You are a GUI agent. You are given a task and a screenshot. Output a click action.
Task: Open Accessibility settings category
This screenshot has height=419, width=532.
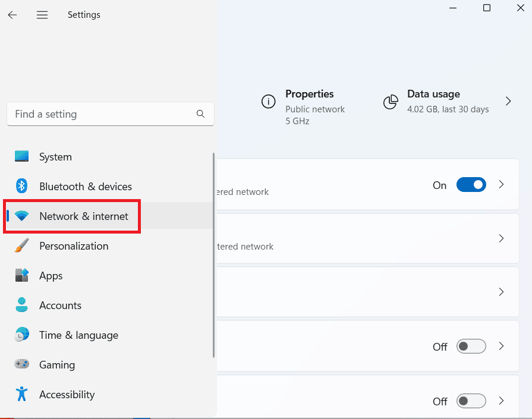pyautogui.click(x=109, y=394)
